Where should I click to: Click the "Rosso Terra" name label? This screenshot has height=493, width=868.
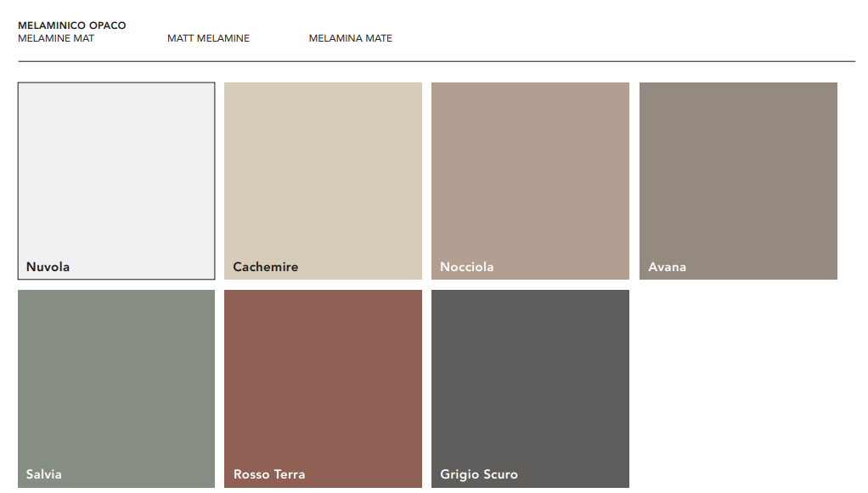tap(269, 474)
